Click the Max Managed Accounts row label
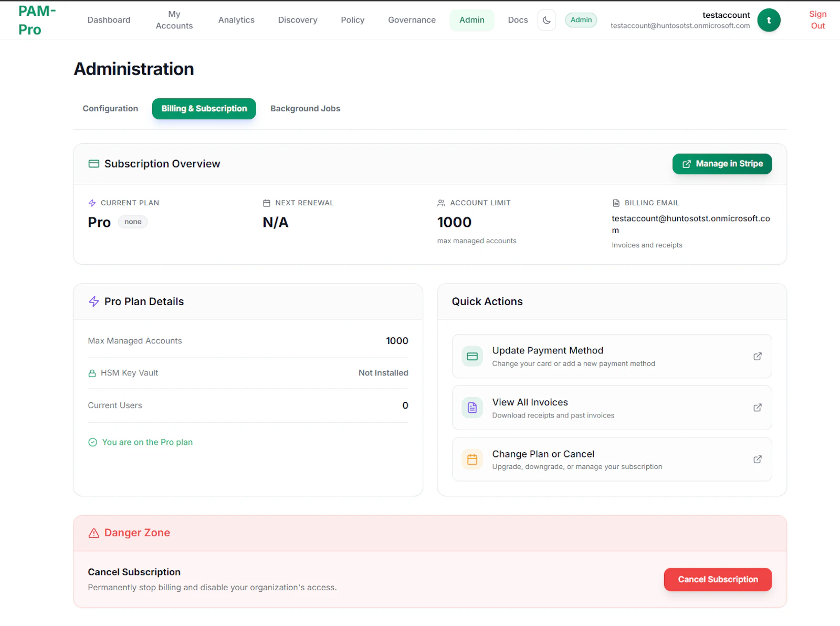The image size is (840, 626). pos(135,341)
